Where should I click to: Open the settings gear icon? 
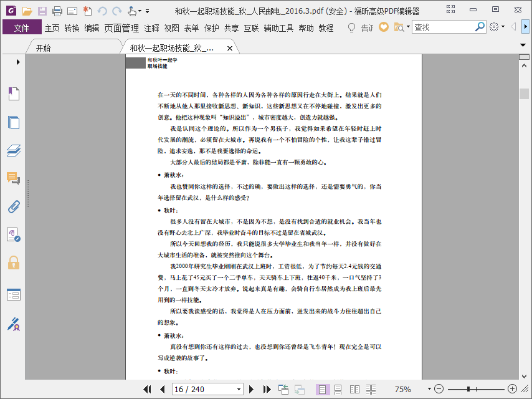coord(494,27)
